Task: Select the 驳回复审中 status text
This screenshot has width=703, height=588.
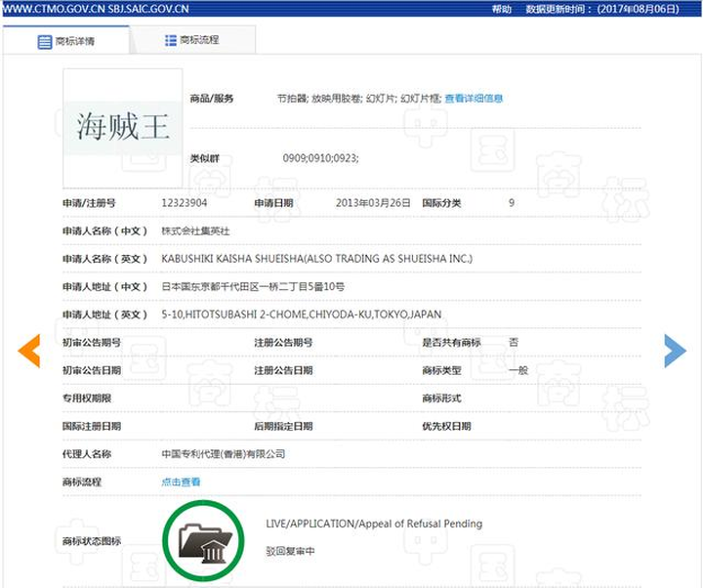Action: pyautogui.click(x=290, y=551)
